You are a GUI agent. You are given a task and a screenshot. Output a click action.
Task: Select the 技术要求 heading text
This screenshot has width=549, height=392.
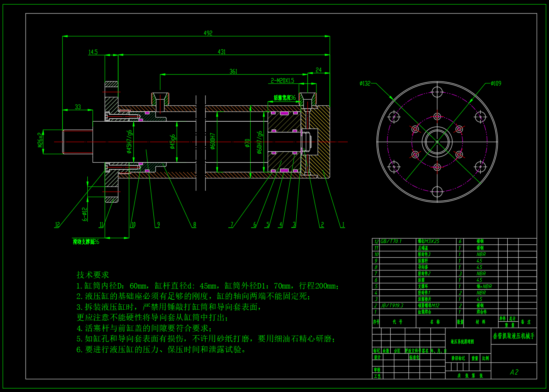point(93,275)
